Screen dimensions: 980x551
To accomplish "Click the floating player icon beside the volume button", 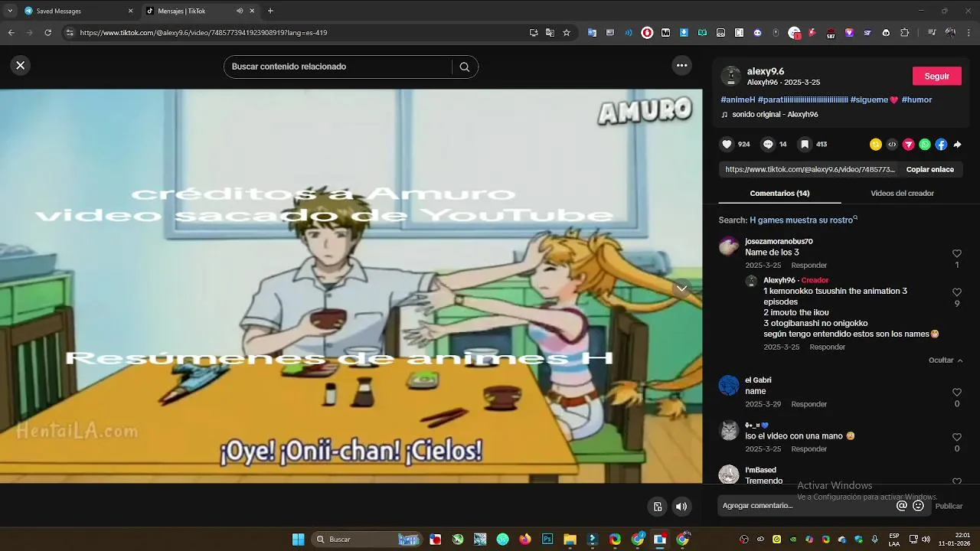I will point(658,507).
